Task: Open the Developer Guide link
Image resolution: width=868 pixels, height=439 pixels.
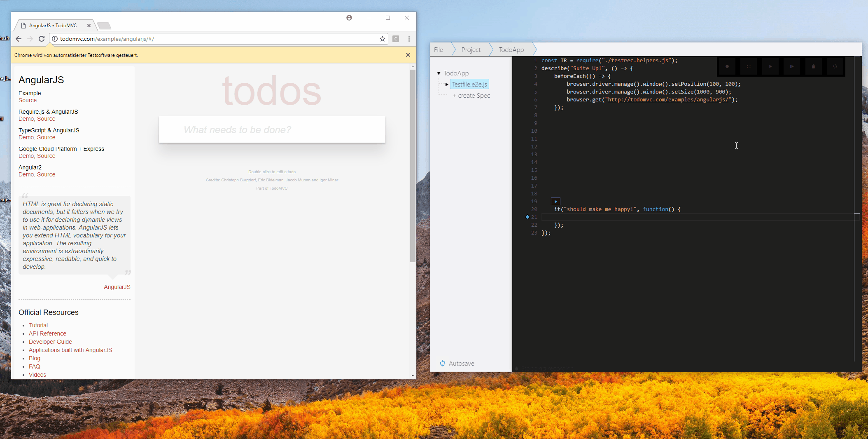Action: coord(50,342)
